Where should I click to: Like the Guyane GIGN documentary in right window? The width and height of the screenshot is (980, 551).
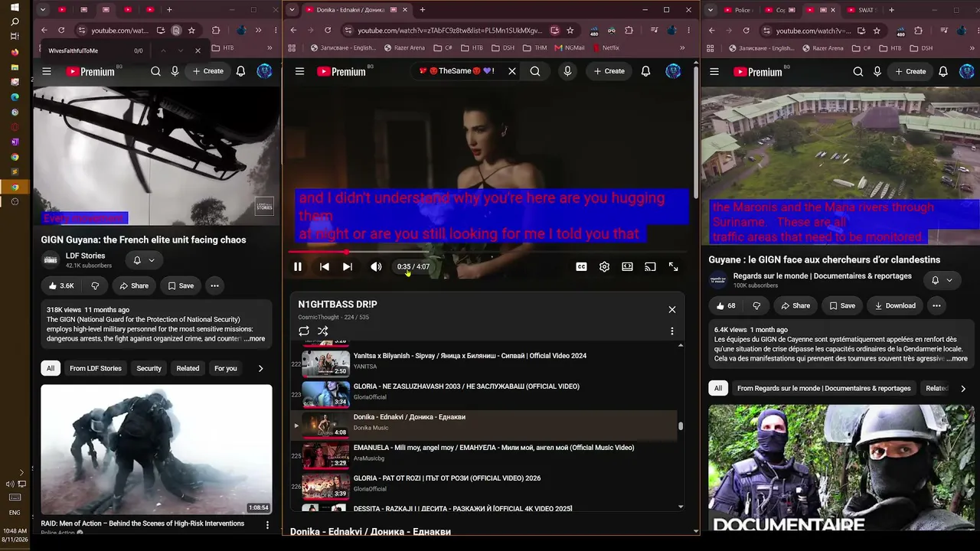point(726,306)
